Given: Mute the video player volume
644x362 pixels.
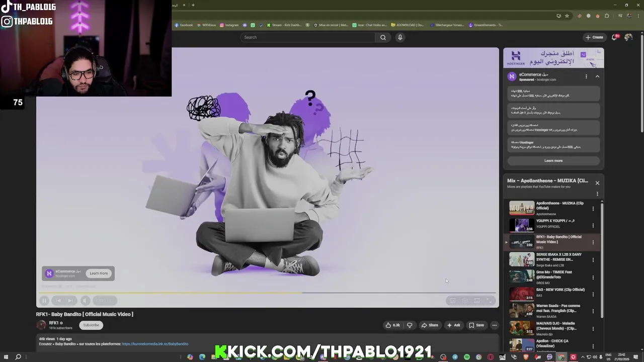Looking at the screenshot, I should pyautogui.click(x=85, y=301).
